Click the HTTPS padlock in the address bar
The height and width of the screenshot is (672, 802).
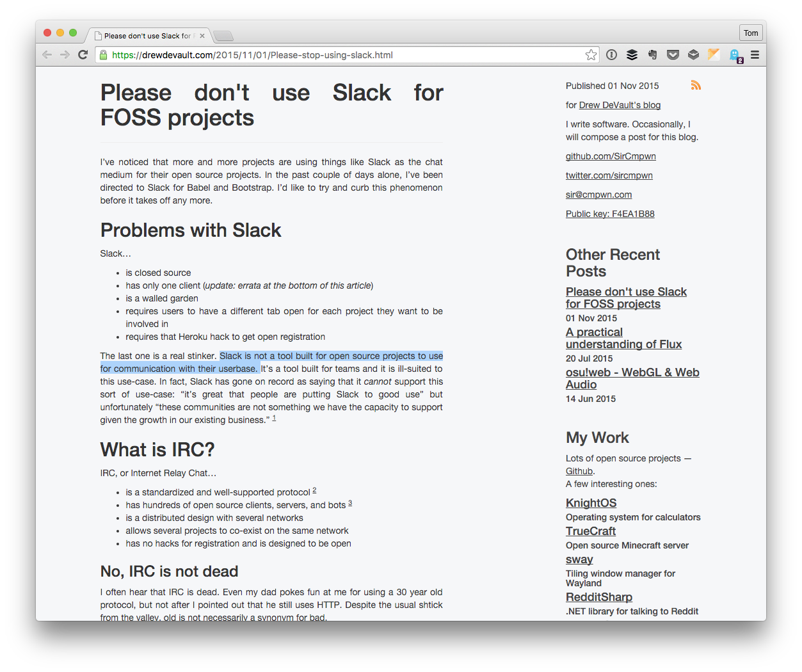pyautogui.click(x=103, y=54)
